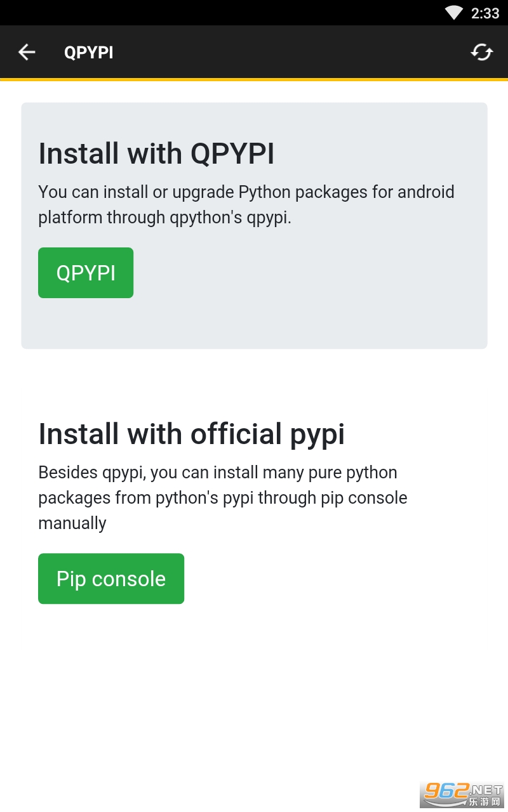
Task: Tap the back arrow in the header
Action: pos(27,52)
